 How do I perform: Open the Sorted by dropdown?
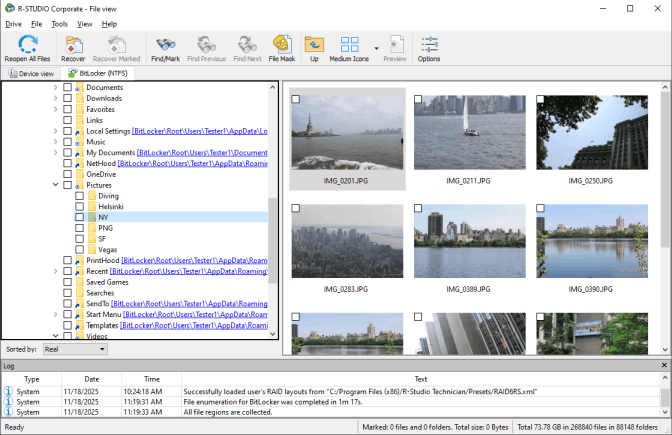75,349
